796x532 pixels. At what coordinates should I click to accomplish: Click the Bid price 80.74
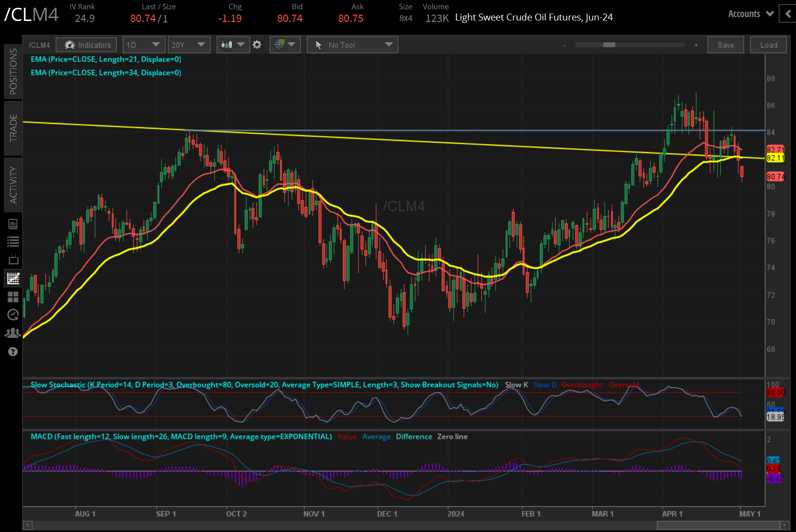point(290,19)
